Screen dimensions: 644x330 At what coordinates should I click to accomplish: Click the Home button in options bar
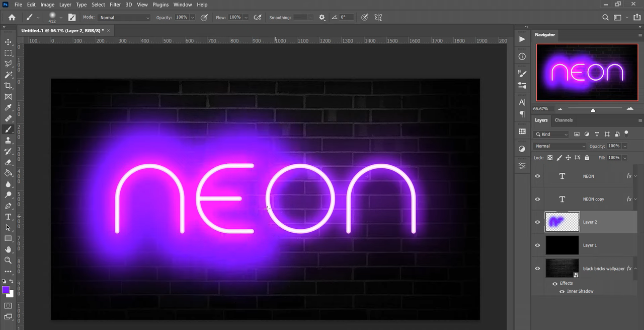click(12, 17)
